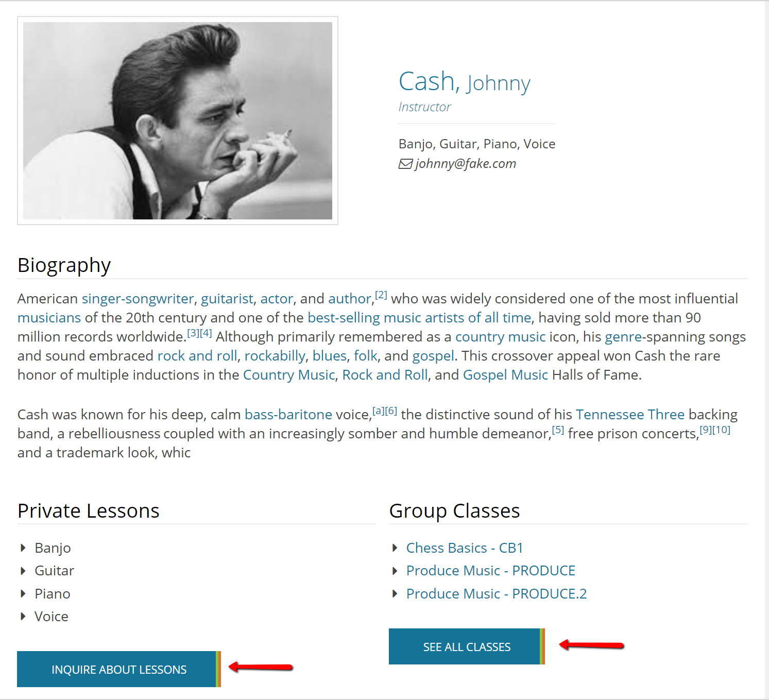Click Johnny Cash's profile photo

coord(178,121)
